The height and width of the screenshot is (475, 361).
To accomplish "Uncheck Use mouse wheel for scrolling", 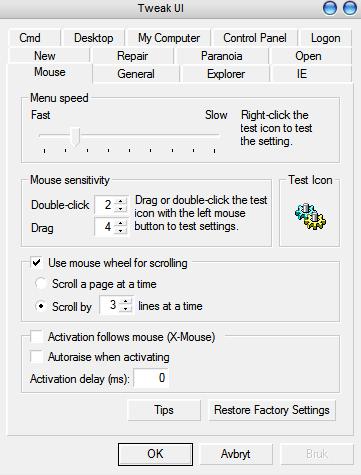I will click(37, 263).
